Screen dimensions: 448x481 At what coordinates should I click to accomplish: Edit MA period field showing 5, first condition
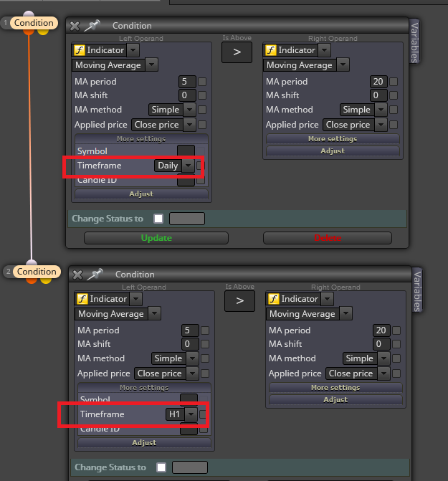[x=187, y=82]
